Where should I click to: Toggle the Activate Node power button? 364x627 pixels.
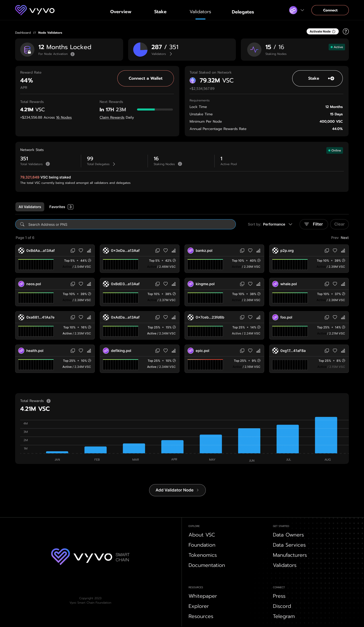coord(322,31)
